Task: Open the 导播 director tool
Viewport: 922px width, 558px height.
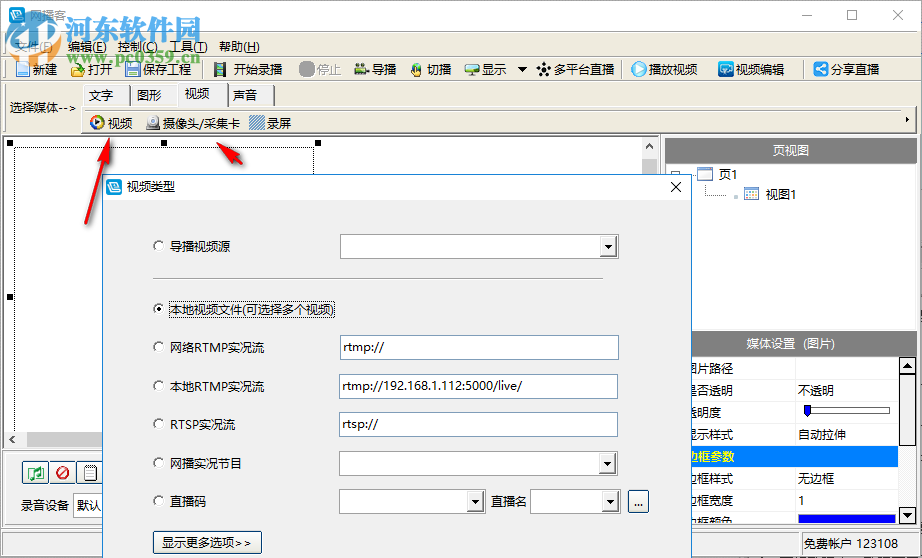Action: (375, 69)
